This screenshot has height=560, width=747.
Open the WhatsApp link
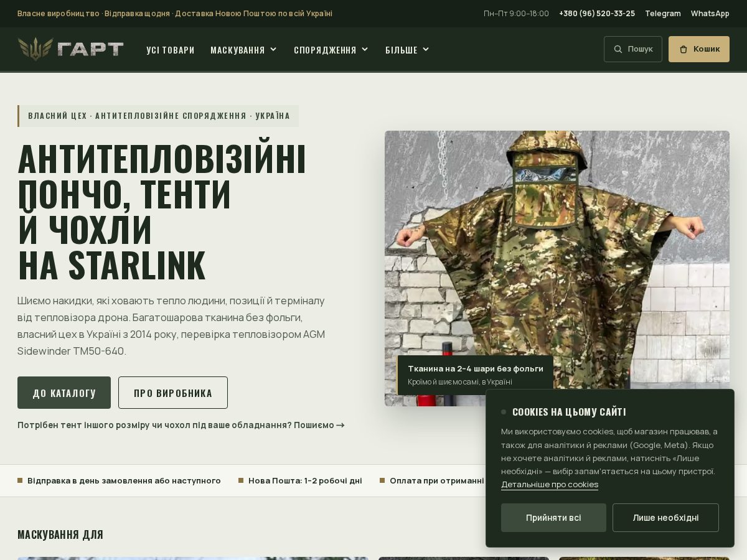710,14
